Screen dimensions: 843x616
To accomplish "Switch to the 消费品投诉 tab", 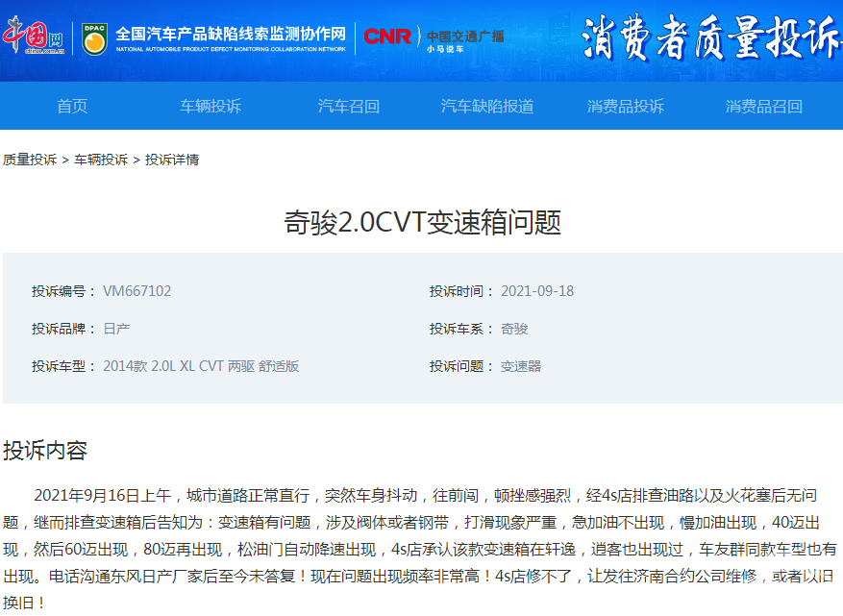I will (625, 106).
